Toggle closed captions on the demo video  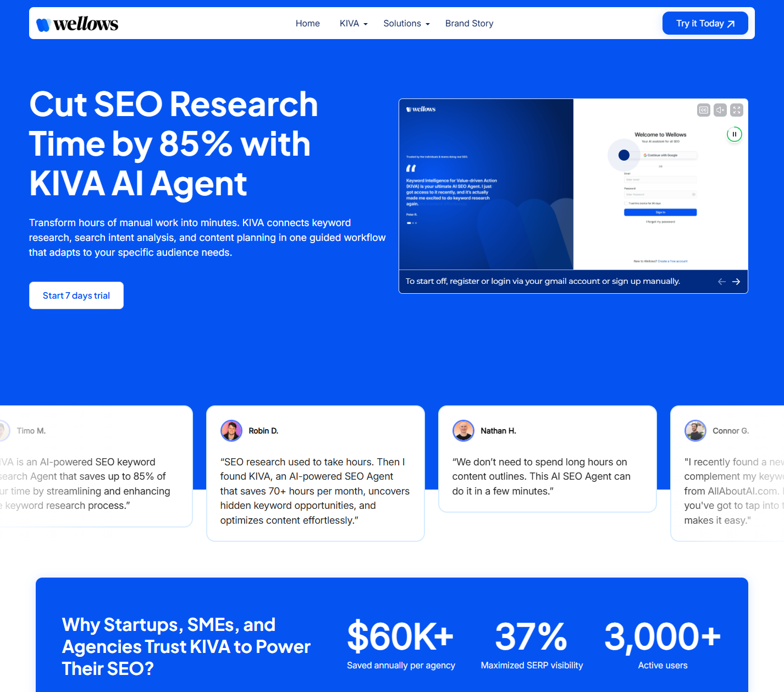[x=704, y=110]
